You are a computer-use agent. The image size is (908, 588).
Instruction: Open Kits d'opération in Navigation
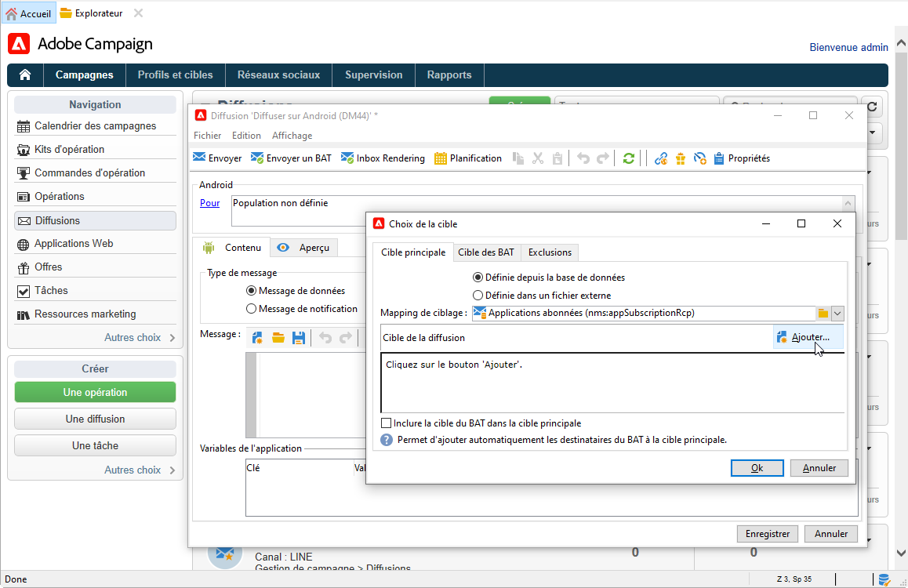click(95, 149)
